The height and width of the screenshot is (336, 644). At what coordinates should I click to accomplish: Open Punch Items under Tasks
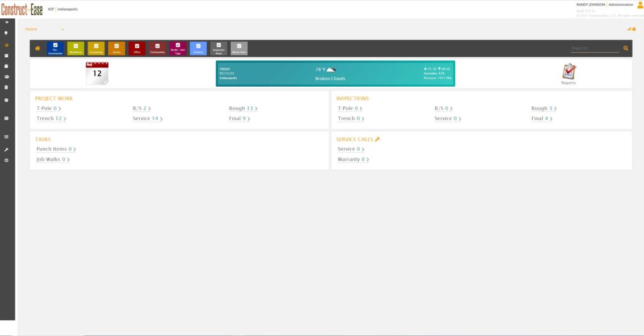click(55, 149)
